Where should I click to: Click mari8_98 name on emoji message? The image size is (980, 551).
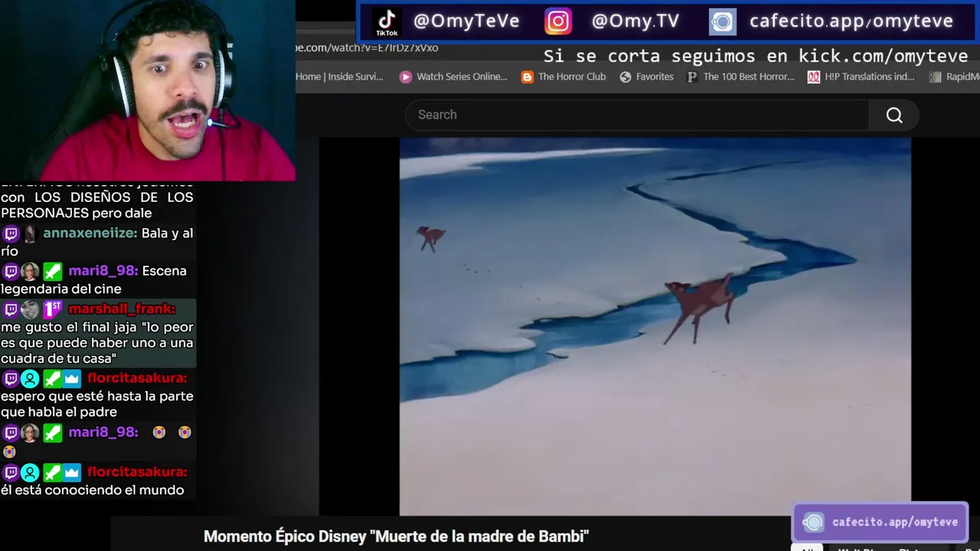[103, 432]
